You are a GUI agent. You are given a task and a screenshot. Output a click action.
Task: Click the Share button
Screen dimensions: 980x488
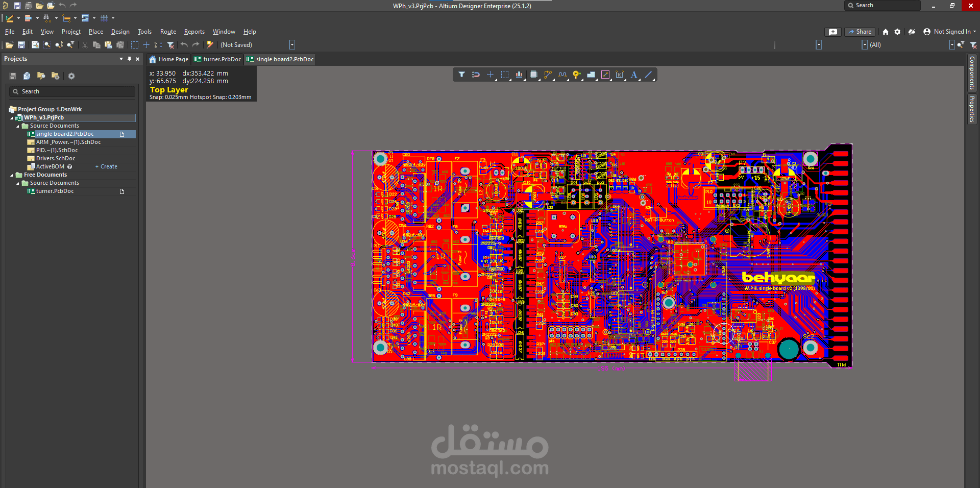(860, 32)
